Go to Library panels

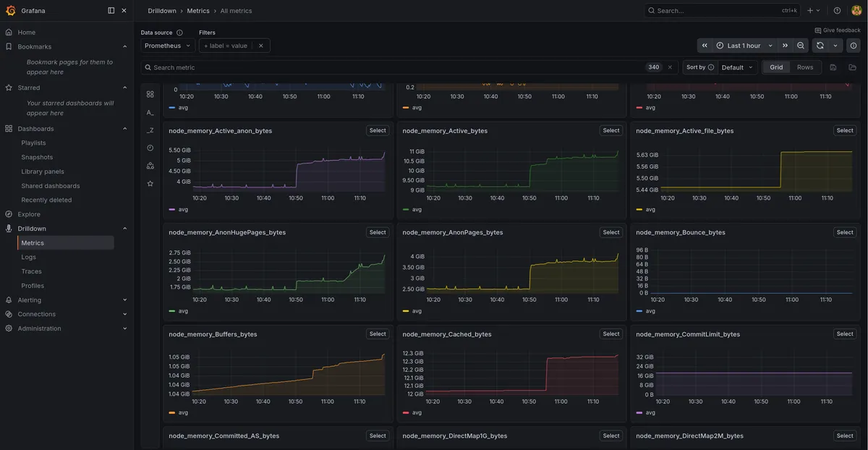43,171
